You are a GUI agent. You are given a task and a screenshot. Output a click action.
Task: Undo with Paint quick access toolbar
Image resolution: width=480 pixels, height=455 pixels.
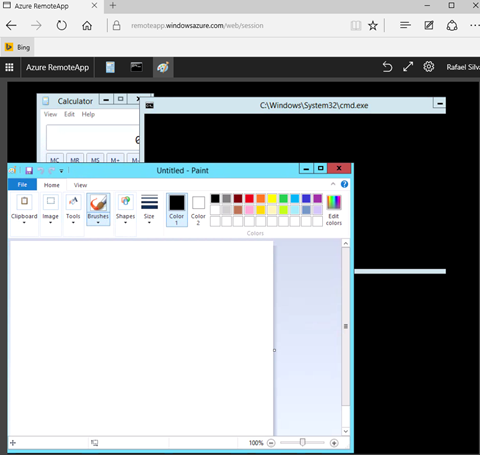(x=41, y=171)
